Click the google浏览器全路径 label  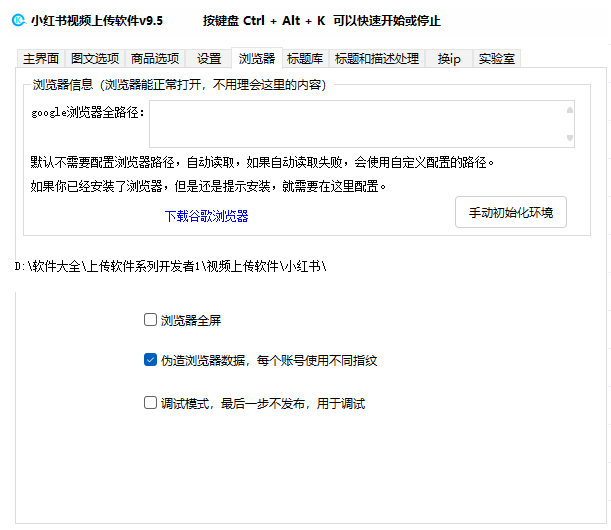pos(88,112)
